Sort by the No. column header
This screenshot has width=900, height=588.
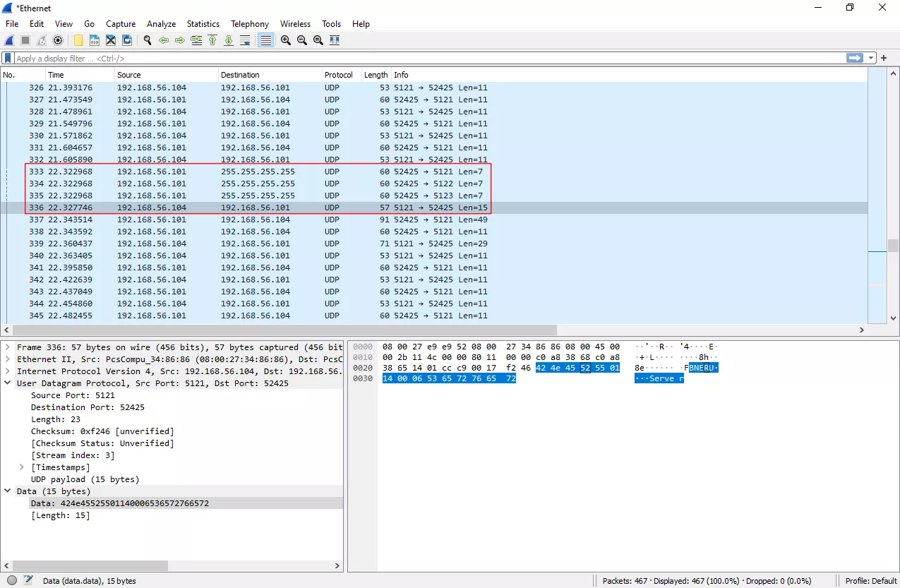[23, 75]
